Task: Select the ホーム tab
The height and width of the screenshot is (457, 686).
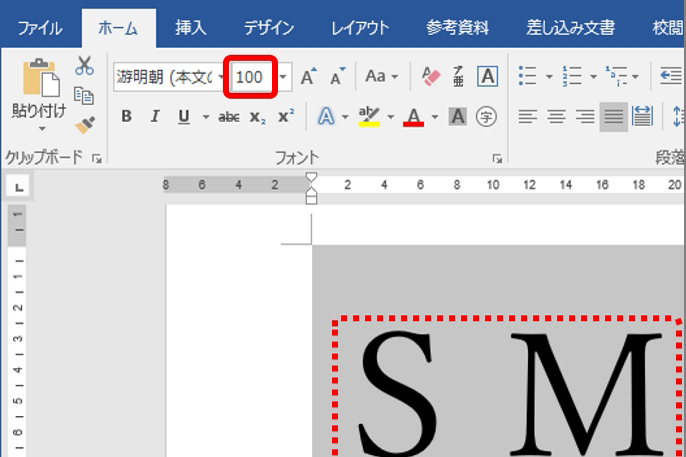Action: point(118,28)
